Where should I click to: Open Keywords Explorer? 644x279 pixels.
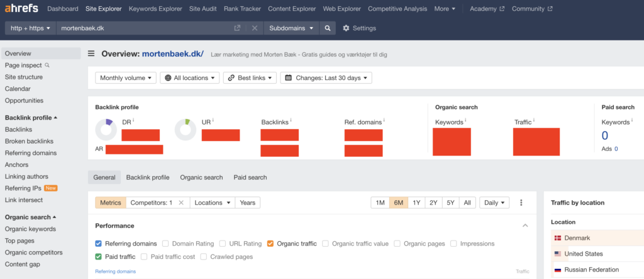[155, 9]
